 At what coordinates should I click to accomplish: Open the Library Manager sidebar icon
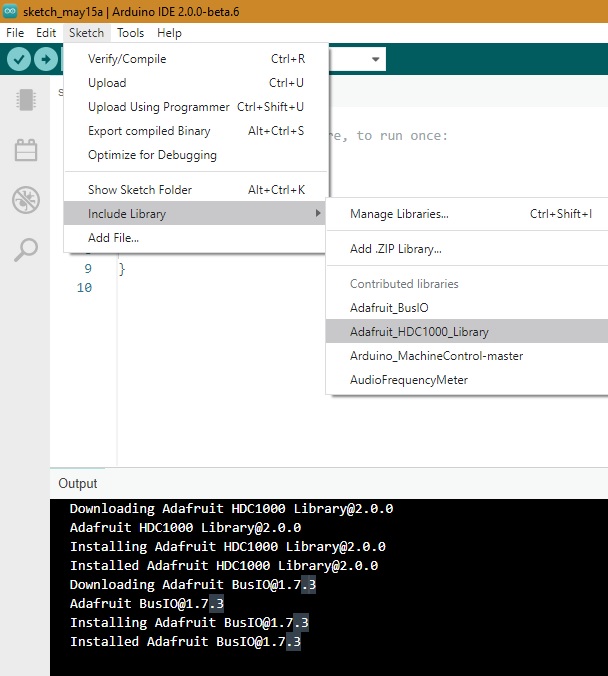(x=26, y=150)
